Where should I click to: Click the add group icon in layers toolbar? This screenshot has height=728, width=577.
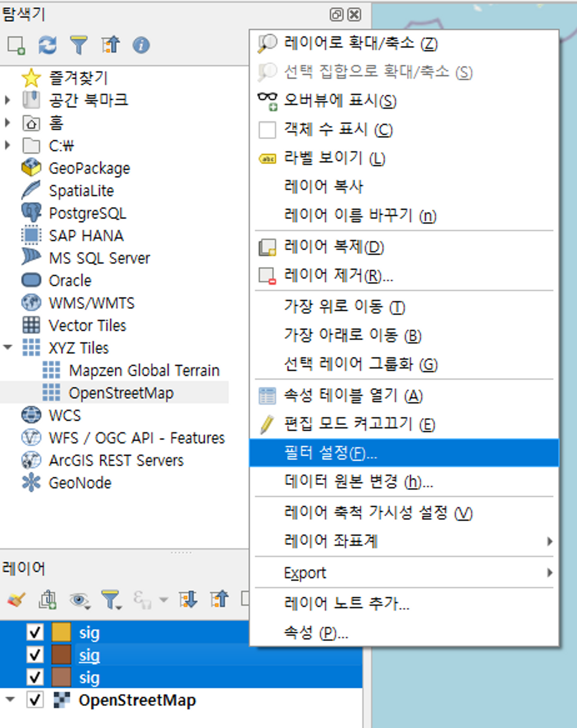click(x=48, y=599)
